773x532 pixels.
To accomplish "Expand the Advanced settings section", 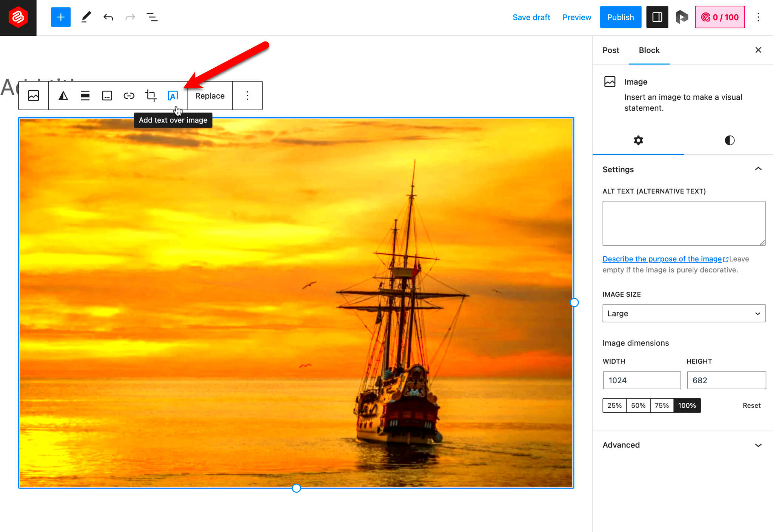I will coord(683,444).
